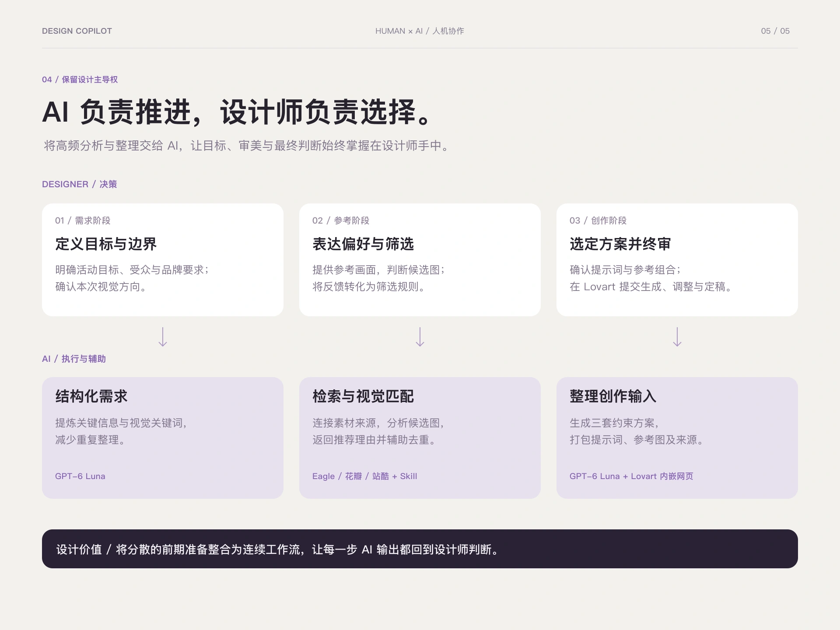The height and width of the screenshot is (630, 840).
Task: Click the DESIGN COPILOT header label
Action: pos(77,31)
